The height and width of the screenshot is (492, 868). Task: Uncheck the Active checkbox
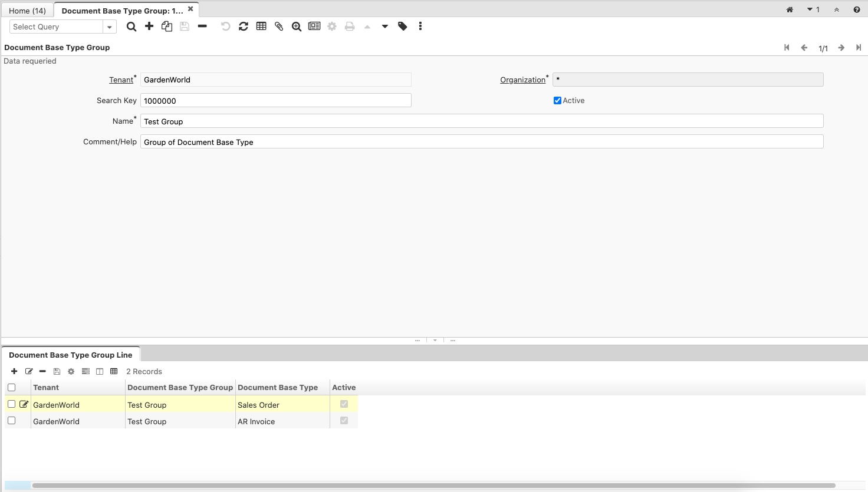click(557, 101)
